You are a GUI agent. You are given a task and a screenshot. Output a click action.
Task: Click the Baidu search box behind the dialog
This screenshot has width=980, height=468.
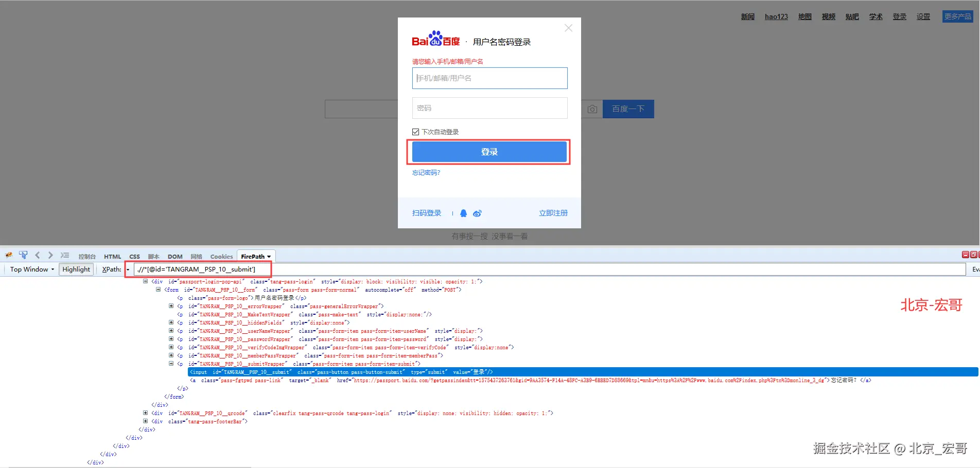(361, 109)
